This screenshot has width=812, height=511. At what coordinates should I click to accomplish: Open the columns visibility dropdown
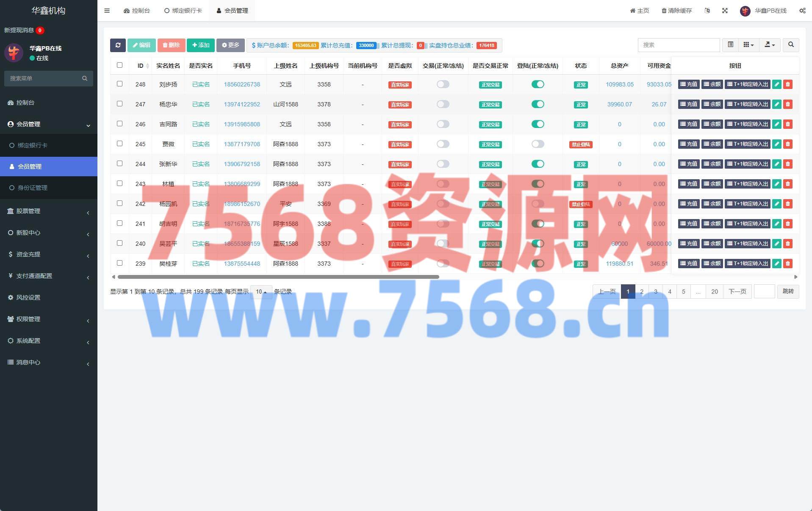(x=748, y=45)
